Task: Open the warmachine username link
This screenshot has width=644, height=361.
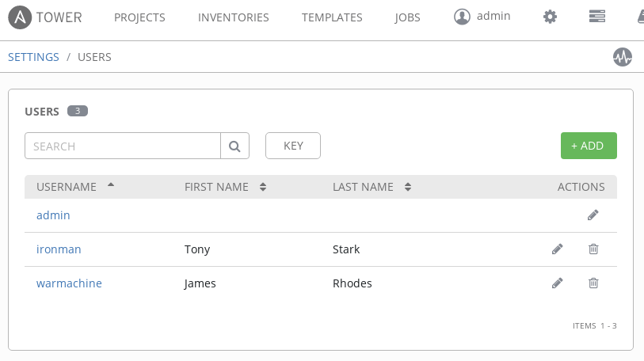Action: click(x=69, y=283)
